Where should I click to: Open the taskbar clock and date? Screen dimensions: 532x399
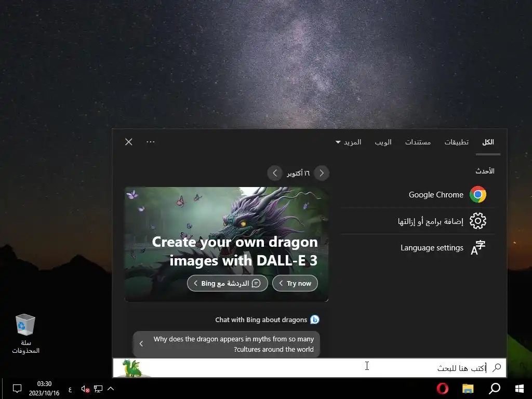coord(44,389)
